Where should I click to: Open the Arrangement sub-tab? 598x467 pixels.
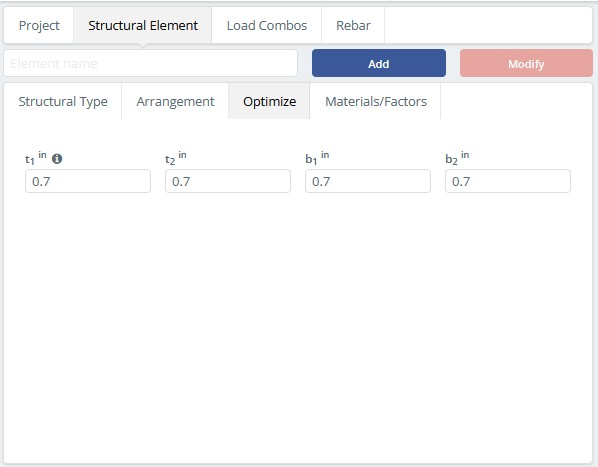(175, 101)
